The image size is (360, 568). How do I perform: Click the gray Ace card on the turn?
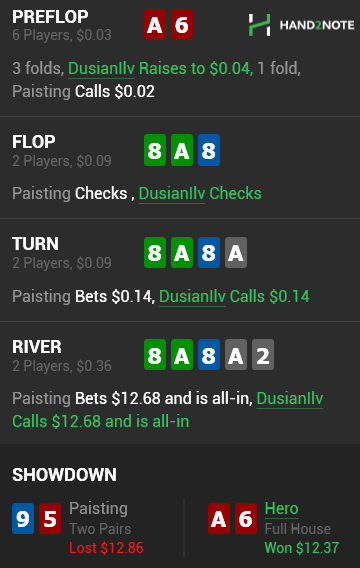click(x=236, y=252)
